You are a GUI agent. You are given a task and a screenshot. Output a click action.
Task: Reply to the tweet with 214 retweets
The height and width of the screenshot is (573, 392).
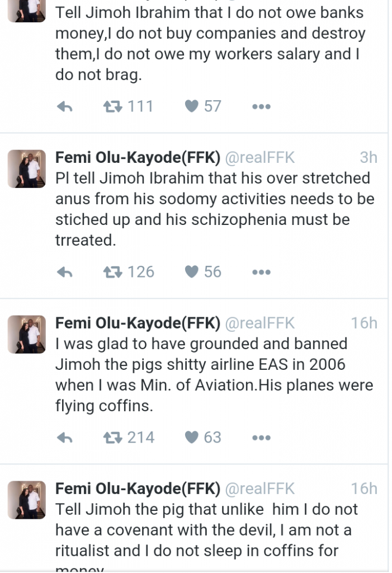click(65, 438)
